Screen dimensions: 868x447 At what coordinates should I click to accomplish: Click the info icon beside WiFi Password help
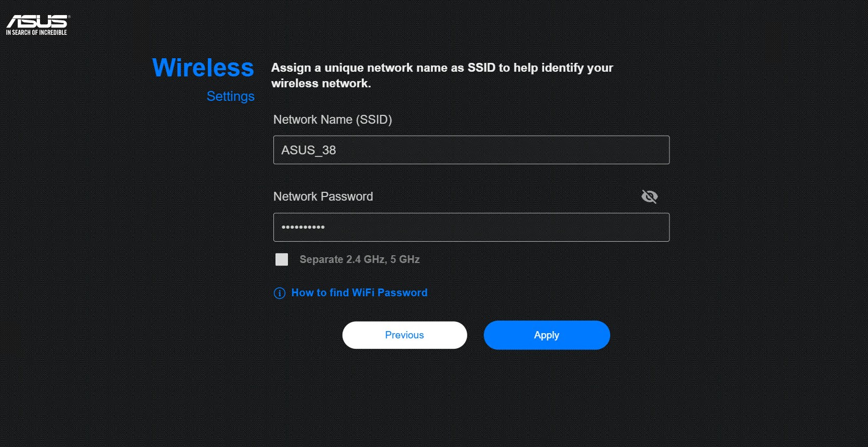click(280, 293)
